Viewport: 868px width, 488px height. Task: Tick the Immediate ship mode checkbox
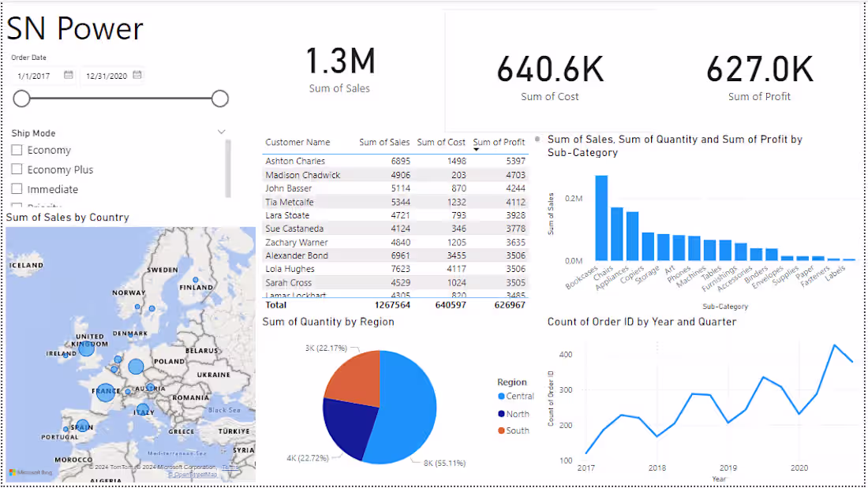(x=17, y=188)
